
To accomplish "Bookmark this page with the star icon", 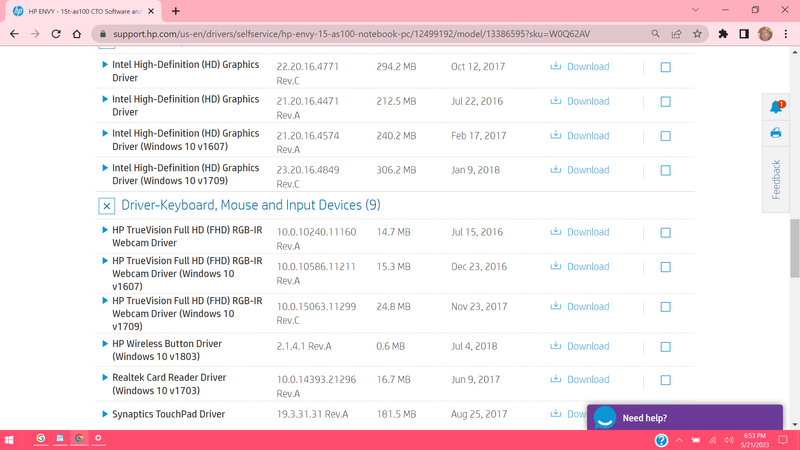I will [x=697, y=34].
